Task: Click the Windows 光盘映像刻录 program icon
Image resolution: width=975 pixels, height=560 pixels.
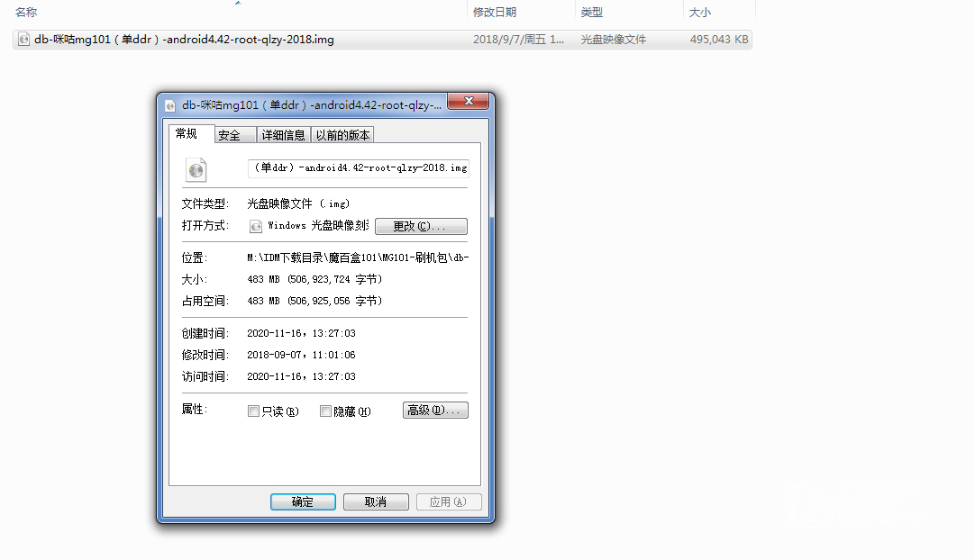Action: click(x=256, y=225)
